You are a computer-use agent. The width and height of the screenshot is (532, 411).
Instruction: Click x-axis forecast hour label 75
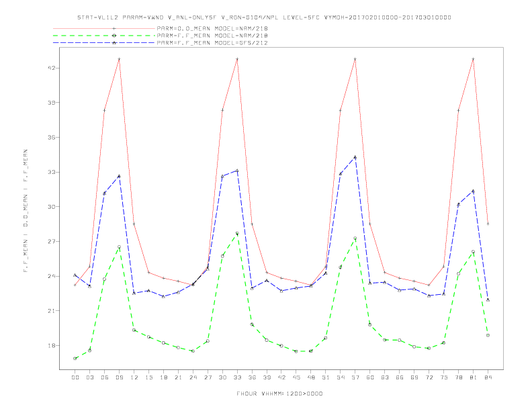coord(444,377)
